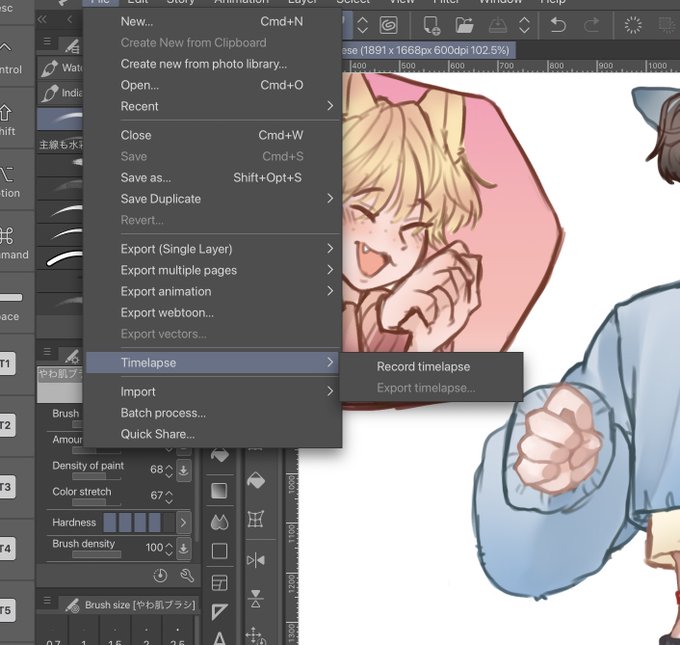Select the highlighted Timelapse menu item

(x=212, y=363)
